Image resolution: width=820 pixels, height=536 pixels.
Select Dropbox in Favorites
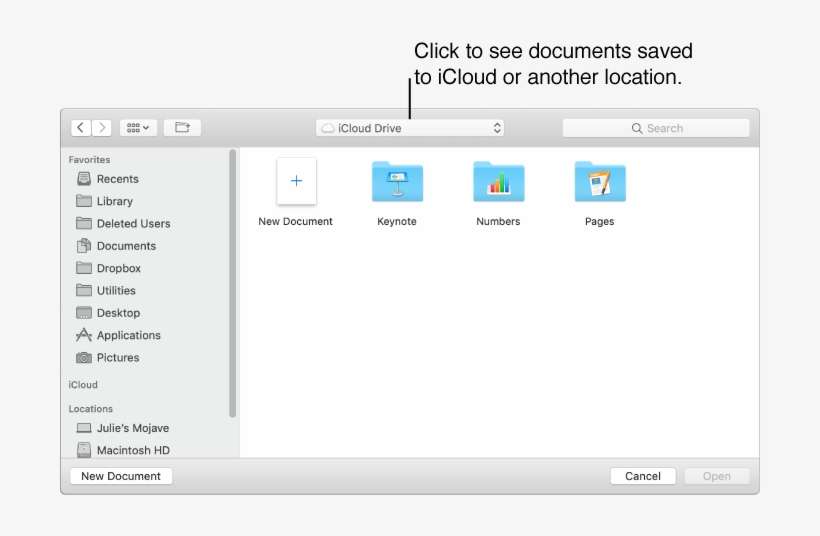coord(119,268)
